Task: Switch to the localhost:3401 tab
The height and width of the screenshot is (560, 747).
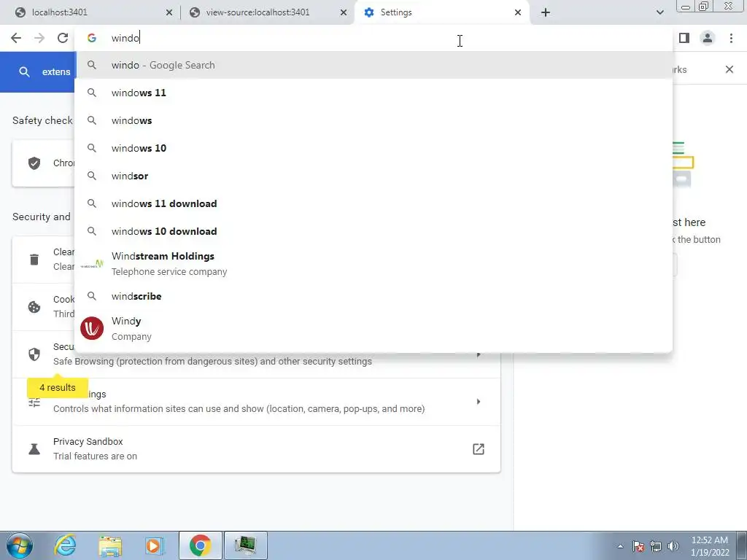Action: pos(90,12)
